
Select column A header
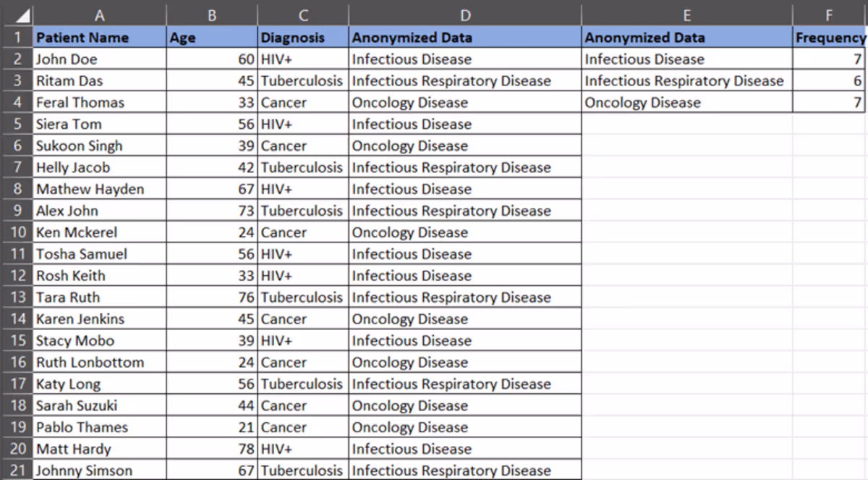pos(100,14)
